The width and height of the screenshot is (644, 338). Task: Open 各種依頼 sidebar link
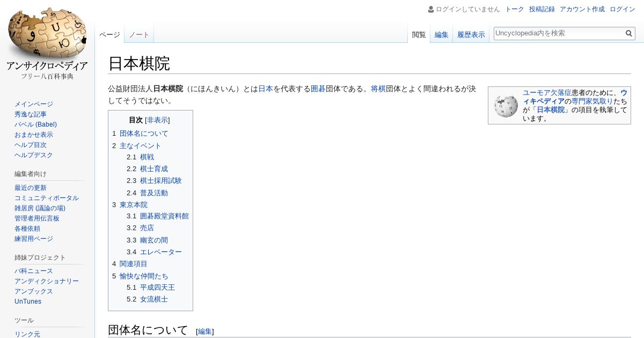tap(27, 229)
